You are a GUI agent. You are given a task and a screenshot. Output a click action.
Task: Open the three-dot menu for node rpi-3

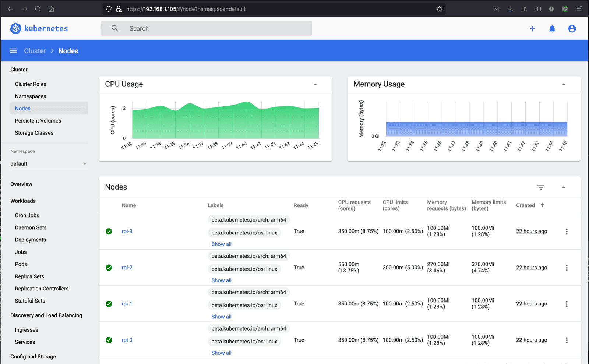pos(567,232)
